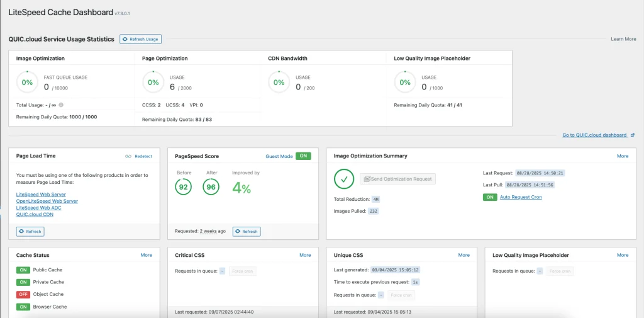
Task: Click the Total Reduction 4M value
Action: [376, 200]
